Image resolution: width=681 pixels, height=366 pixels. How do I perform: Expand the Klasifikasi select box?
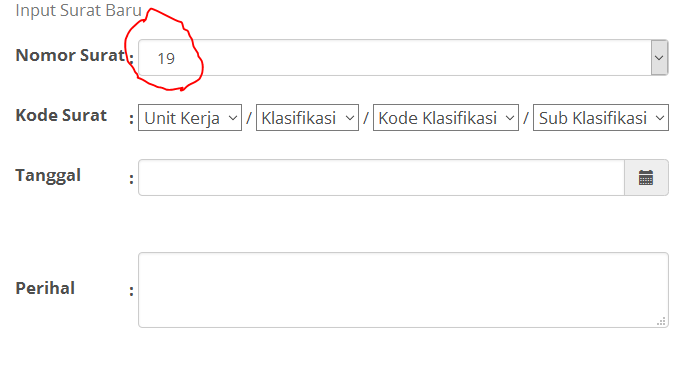307,117
